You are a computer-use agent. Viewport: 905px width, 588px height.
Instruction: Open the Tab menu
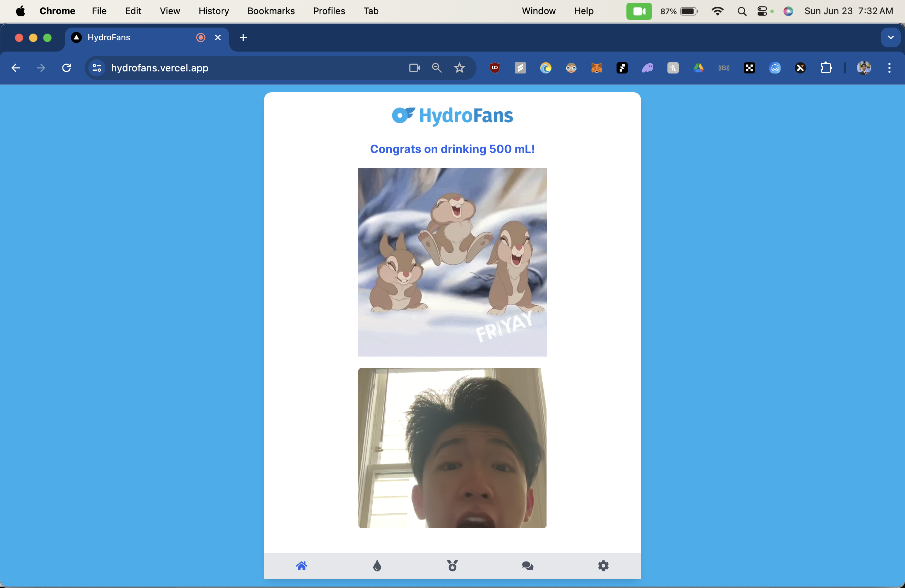371,11
